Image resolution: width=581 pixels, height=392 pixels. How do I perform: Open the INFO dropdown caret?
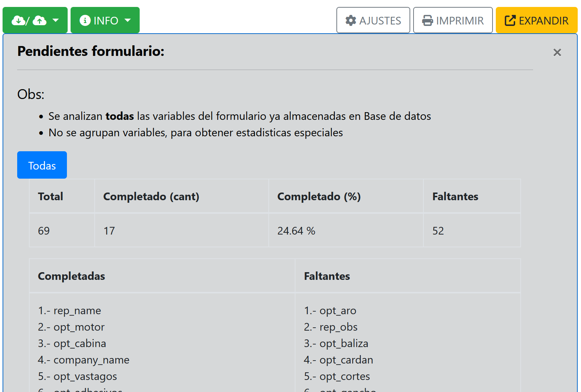click(128, 20)
